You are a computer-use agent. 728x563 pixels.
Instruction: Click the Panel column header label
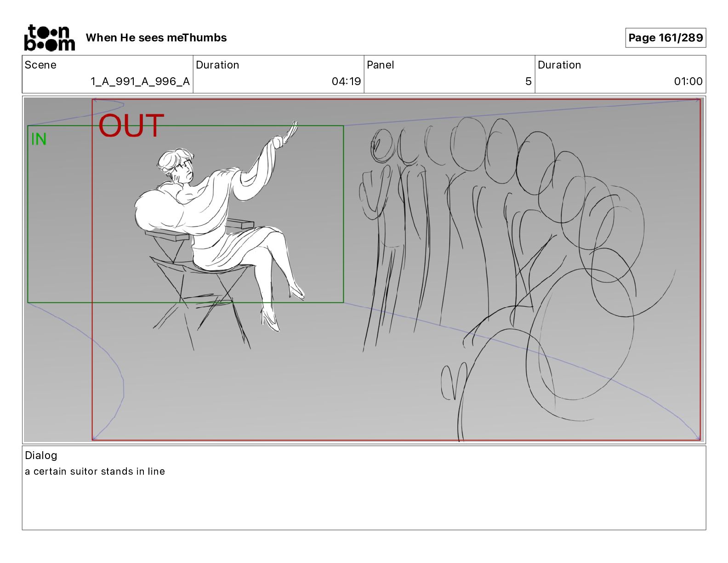381,65
